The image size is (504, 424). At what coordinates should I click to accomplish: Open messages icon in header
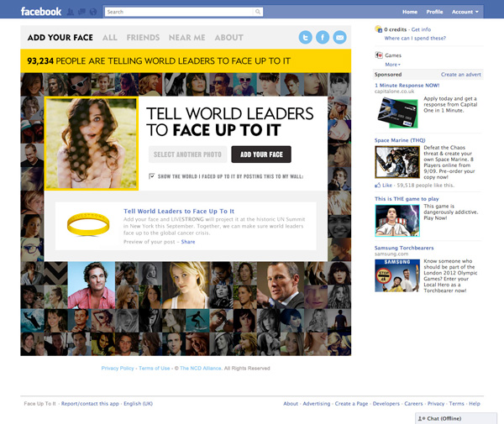pyautogui.click(x=81, y=13)
